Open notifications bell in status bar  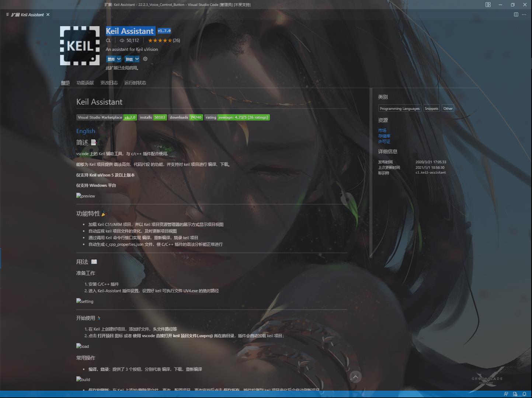[524, 394]
